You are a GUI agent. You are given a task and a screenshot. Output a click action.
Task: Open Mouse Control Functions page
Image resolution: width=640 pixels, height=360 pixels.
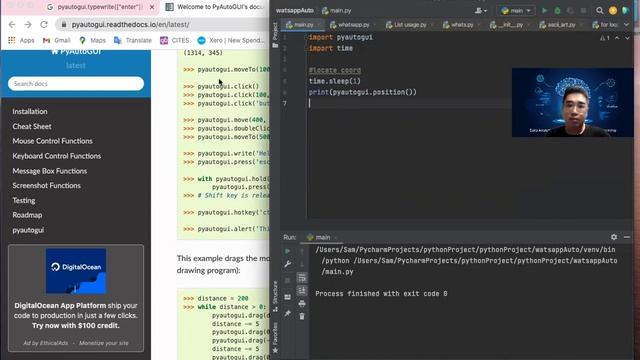52,141
